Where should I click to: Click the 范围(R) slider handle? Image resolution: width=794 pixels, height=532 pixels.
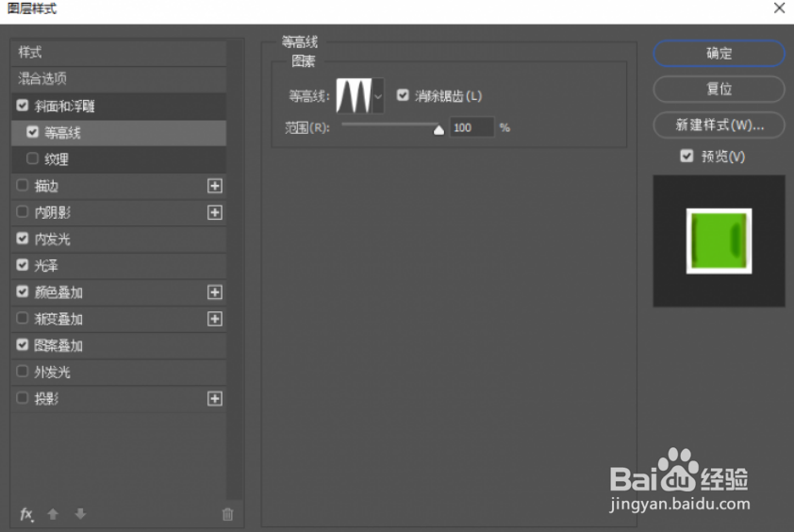point(438,130)
